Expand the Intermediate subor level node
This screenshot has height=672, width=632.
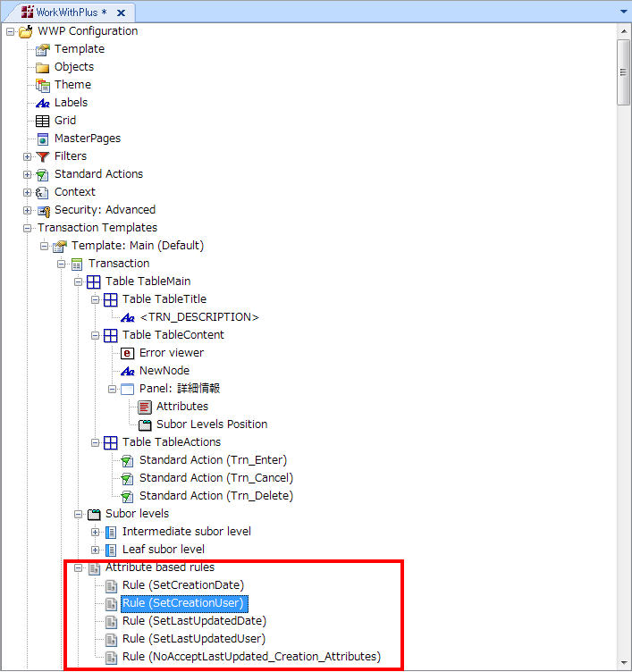pos(95,533)
